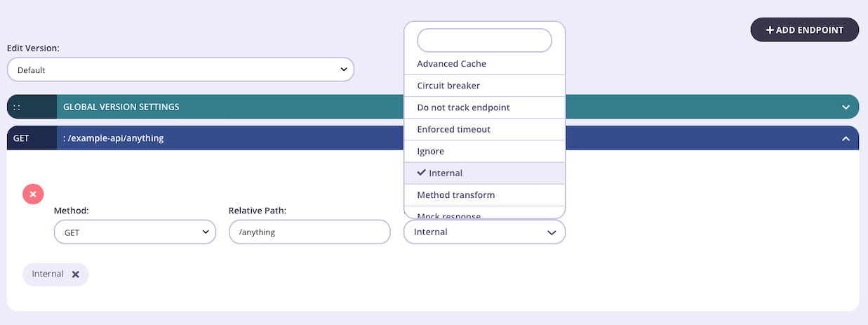Open the Method dropdown
868x325 pixels.
coord(135,232)
